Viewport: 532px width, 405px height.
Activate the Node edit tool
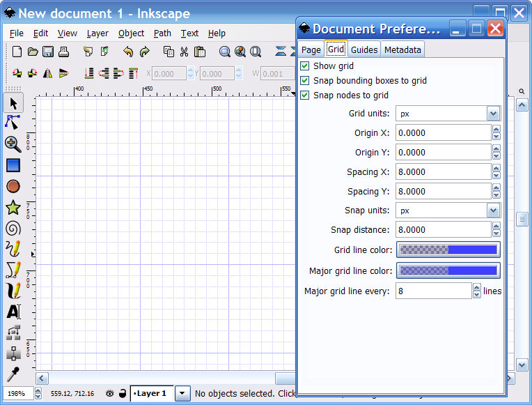[x=13, y=123]
